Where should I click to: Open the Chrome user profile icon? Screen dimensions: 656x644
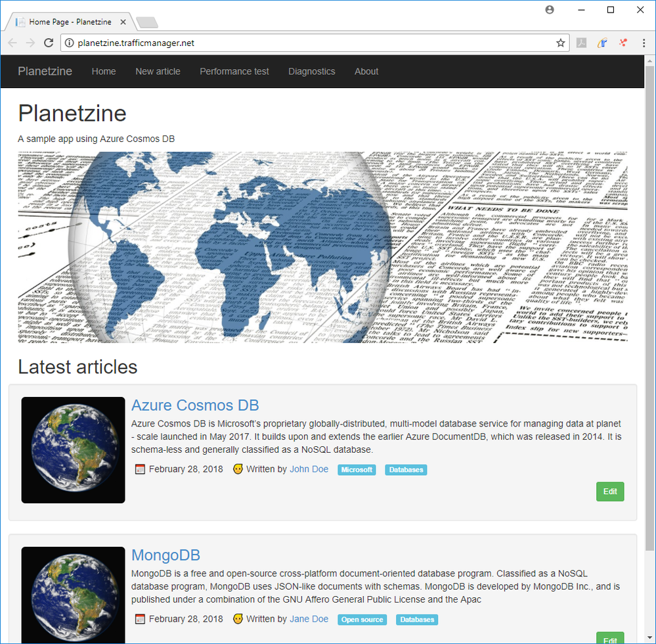550,10
